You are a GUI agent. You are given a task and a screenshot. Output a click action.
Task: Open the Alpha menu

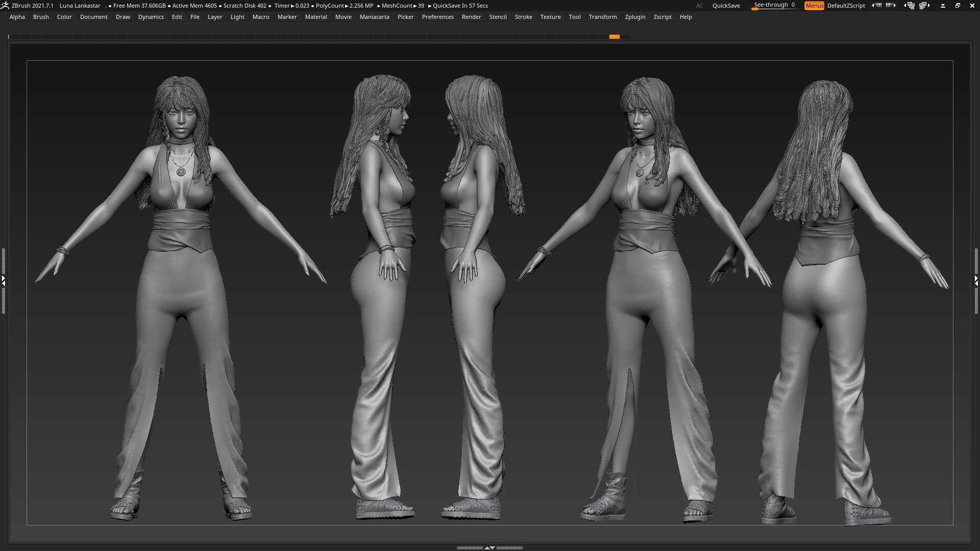pos(17,17)
